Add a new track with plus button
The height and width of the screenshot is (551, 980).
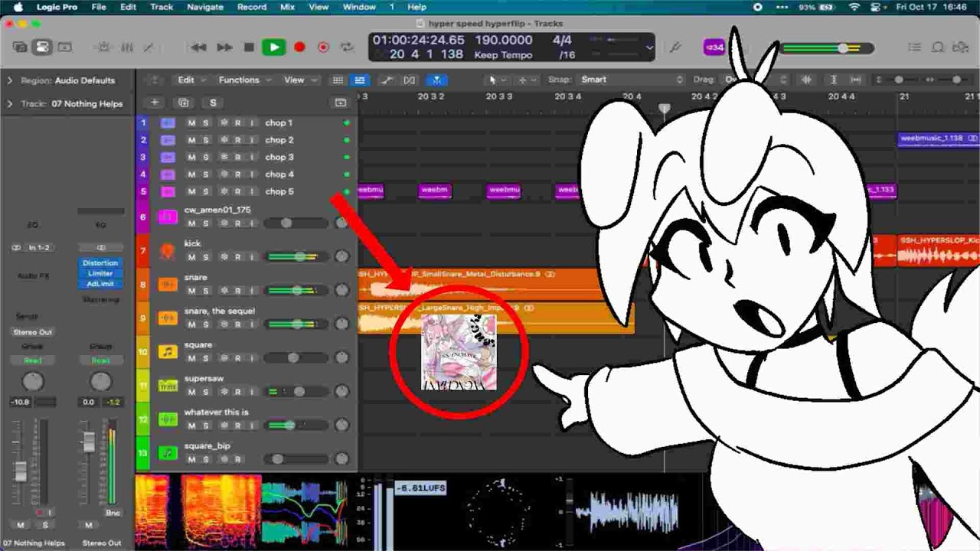click(x=155, y=103)
